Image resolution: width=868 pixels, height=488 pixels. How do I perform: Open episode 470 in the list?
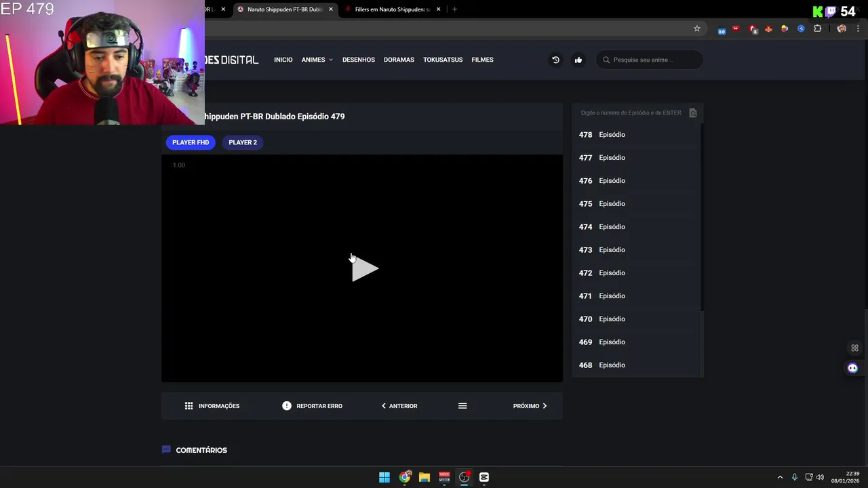pyautogui.click(x=635, y=319)
